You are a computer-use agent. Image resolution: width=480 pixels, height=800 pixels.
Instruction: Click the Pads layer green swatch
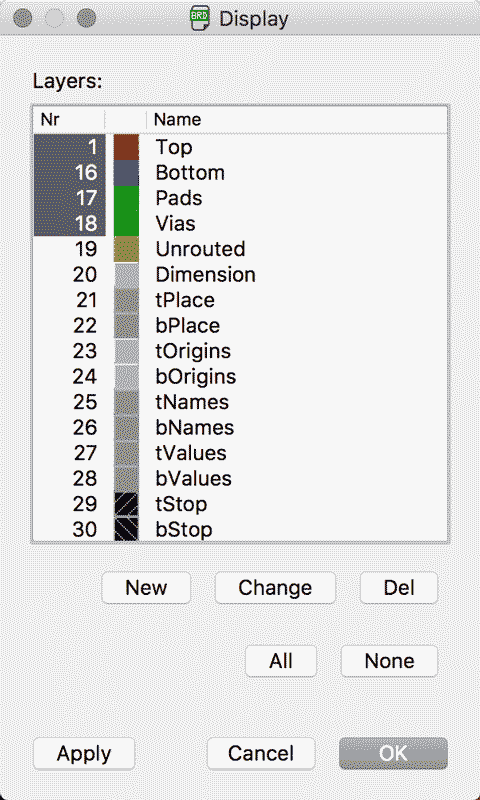126,198
